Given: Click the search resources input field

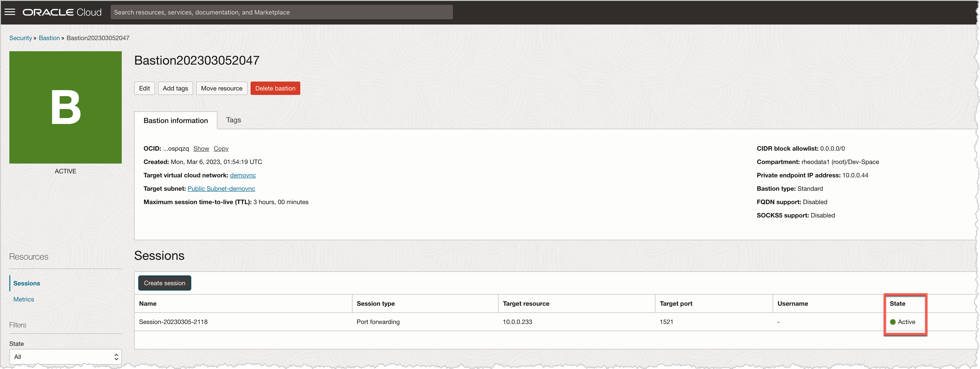Looking at the screenshot, I should [x=281, y=12].
